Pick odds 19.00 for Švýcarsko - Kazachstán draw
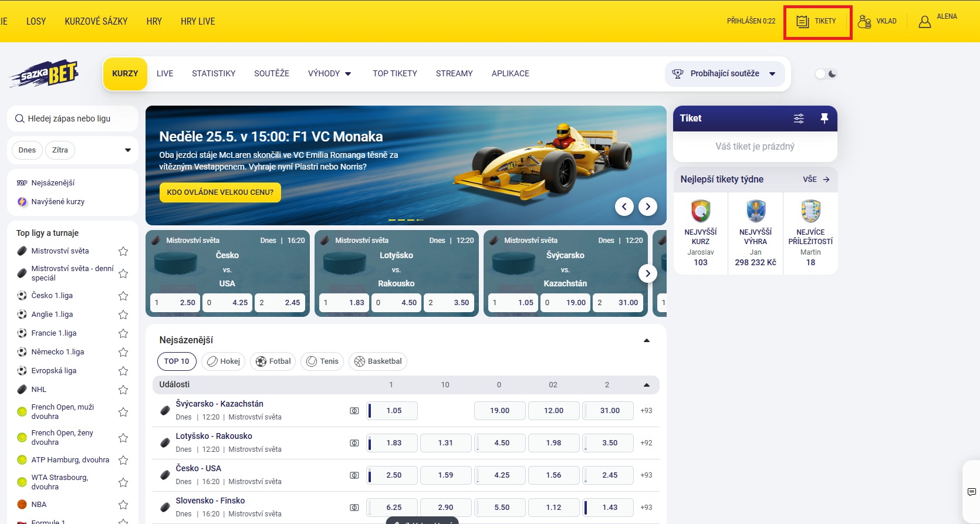 pos(500,411)
